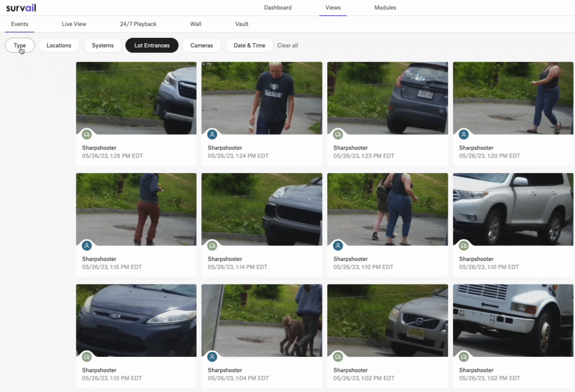Open the Lot Entrances filter

point(152,45)
